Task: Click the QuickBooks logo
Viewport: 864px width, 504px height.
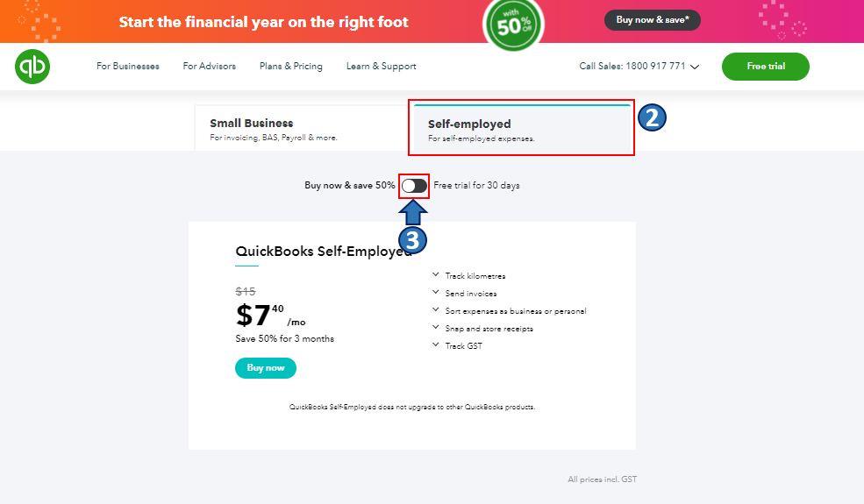Action: coord(32,67)
